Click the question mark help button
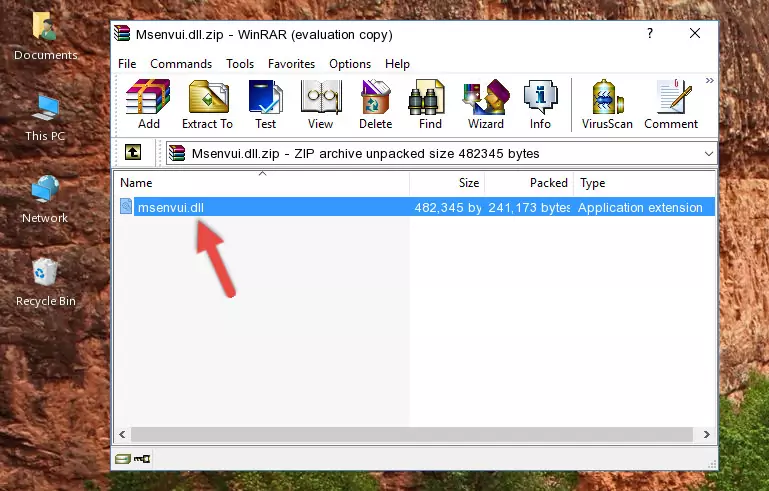The height and width of the screenshot is (491, 769). [650, 33]
